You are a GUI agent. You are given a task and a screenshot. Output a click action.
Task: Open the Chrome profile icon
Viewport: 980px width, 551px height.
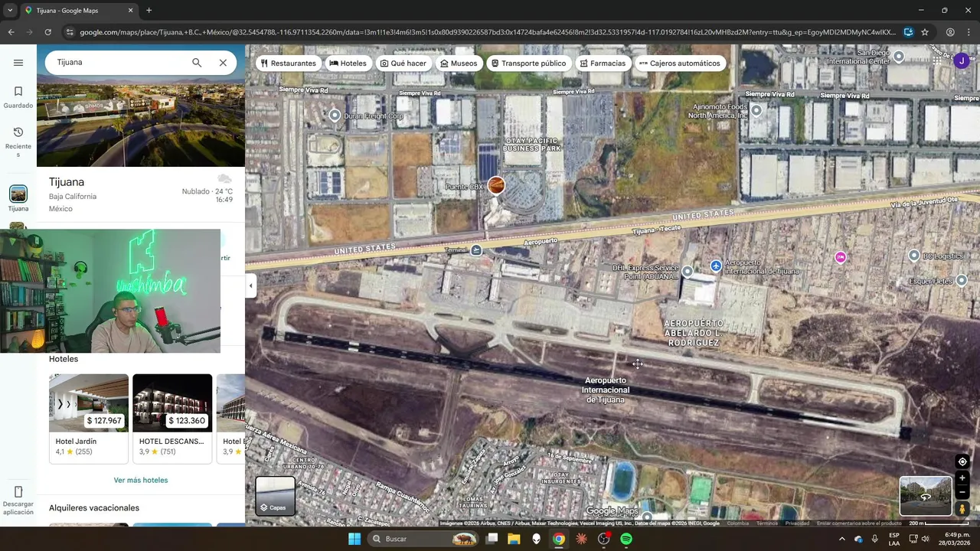[x=950, y=32]
